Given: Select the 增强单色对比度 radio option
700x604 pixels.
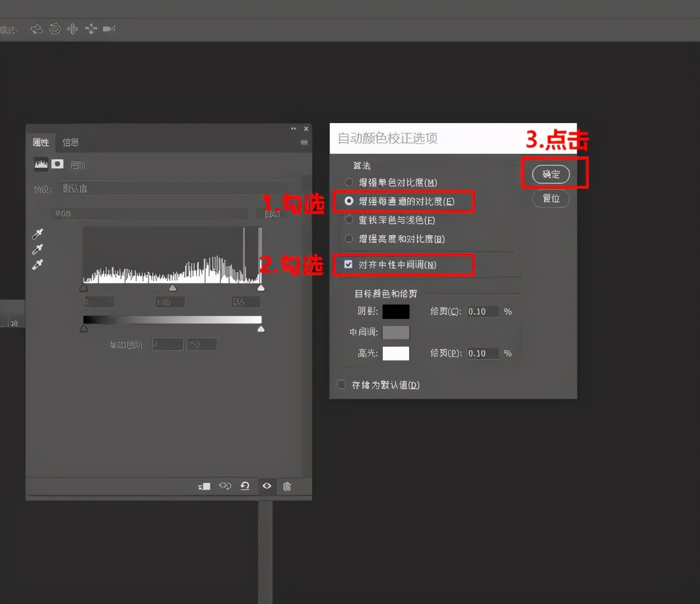Looking at the screenshot, I should pos(349,182).
